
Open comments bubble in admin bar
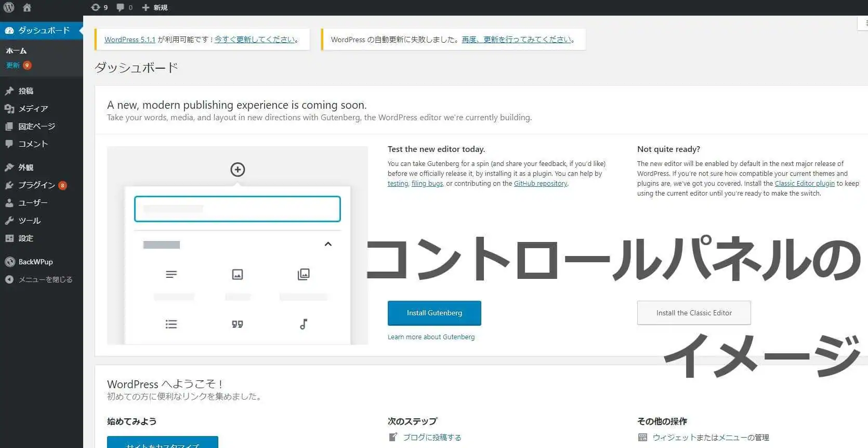click(x=125, y=7)
